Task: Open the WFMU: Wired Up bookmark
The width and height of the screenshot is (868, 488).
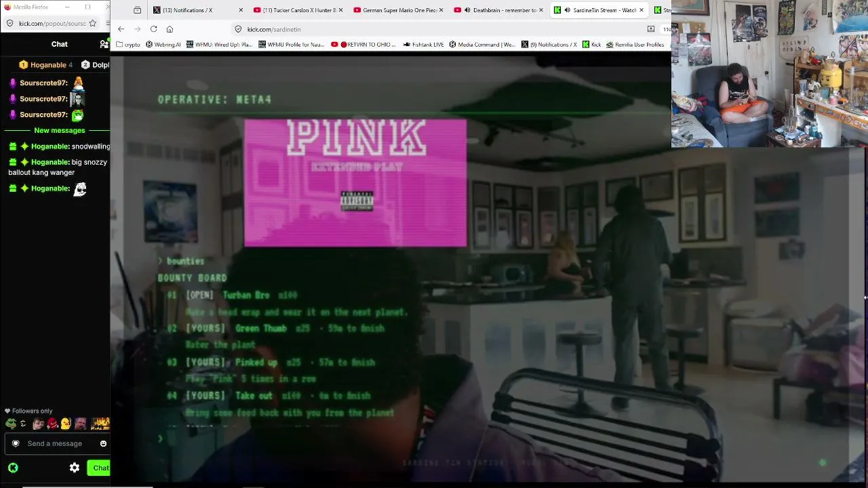Action: (x=220, y=45)
